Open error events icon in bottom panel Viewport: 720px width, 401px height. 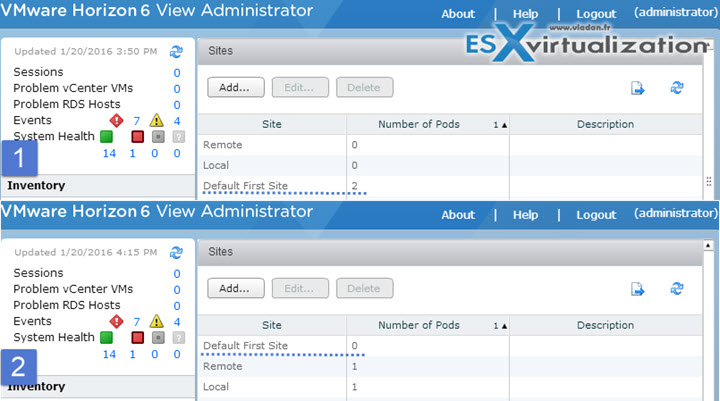point(117,321)
